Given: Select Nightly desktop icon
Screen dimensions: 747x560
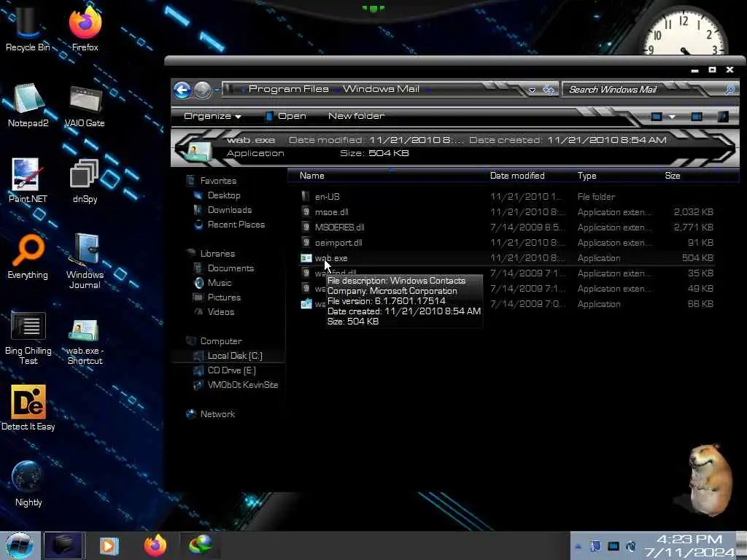Looking at the screenshot, I should point(28,484).
